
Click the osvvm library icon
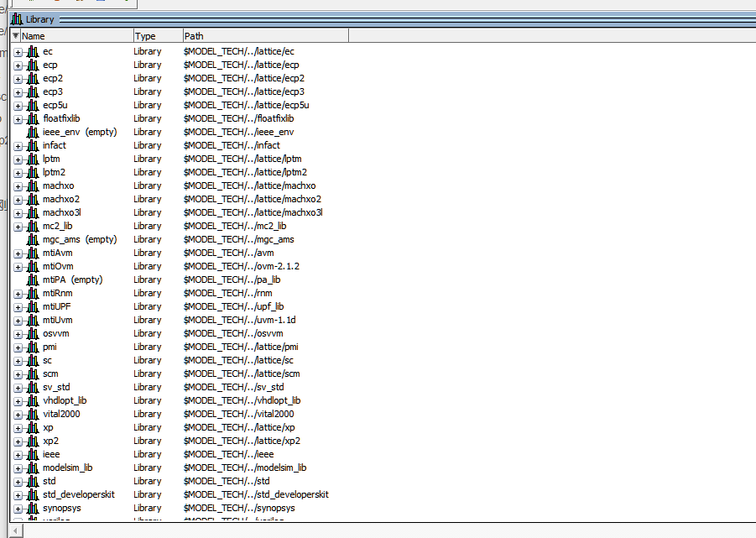pos(33,333)
